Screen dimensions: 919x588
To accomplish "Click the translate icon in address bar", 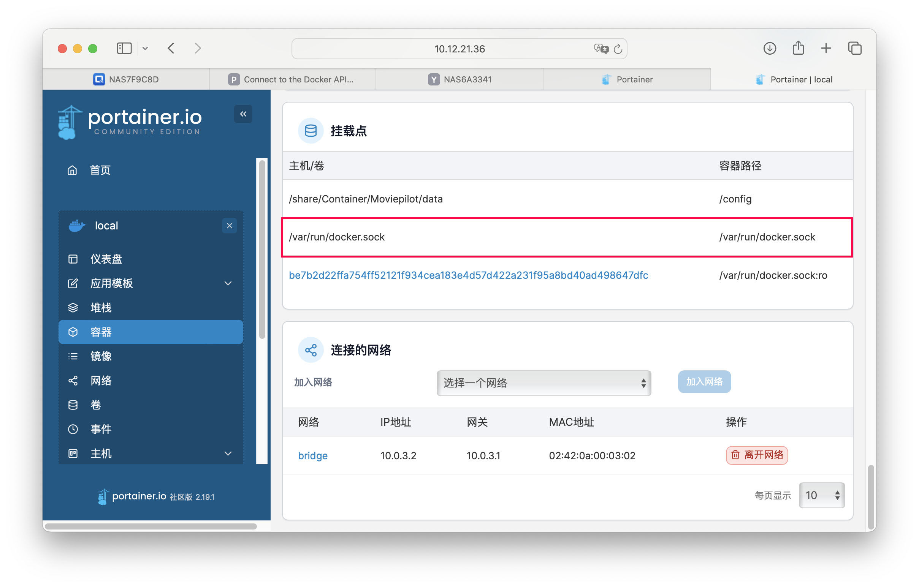I will click(x=601, y=49).
